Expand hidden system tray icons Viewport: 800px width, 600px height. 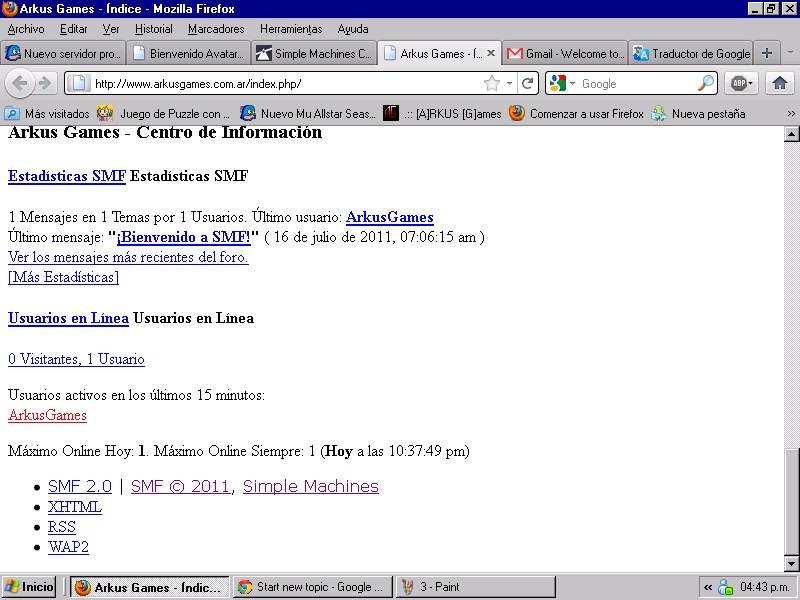click(x=708, y=587)
